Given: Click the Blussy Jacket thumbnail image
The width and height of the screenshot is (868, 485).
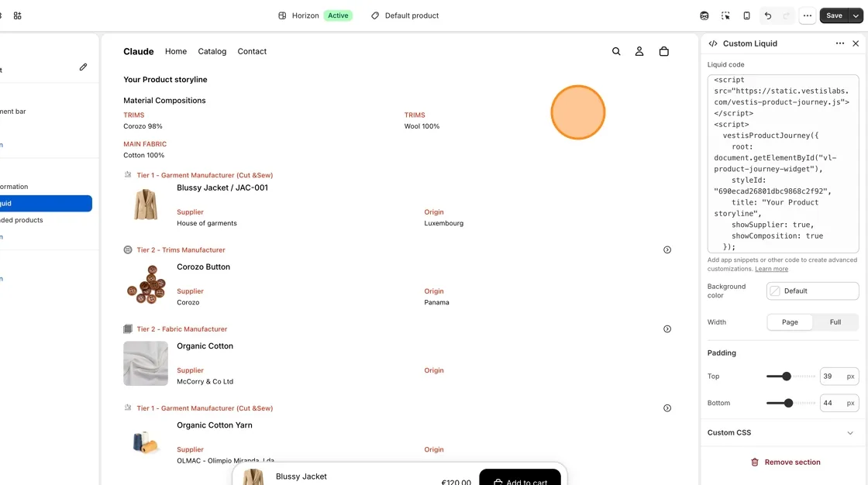Looking at the screenshot, I should (146, 205).
